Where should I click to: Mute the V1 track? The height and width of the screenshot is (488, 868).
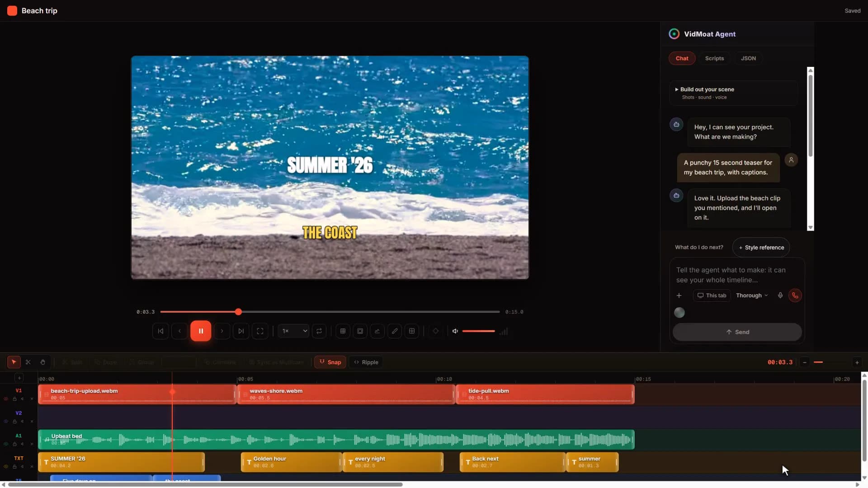pos(22,399)
